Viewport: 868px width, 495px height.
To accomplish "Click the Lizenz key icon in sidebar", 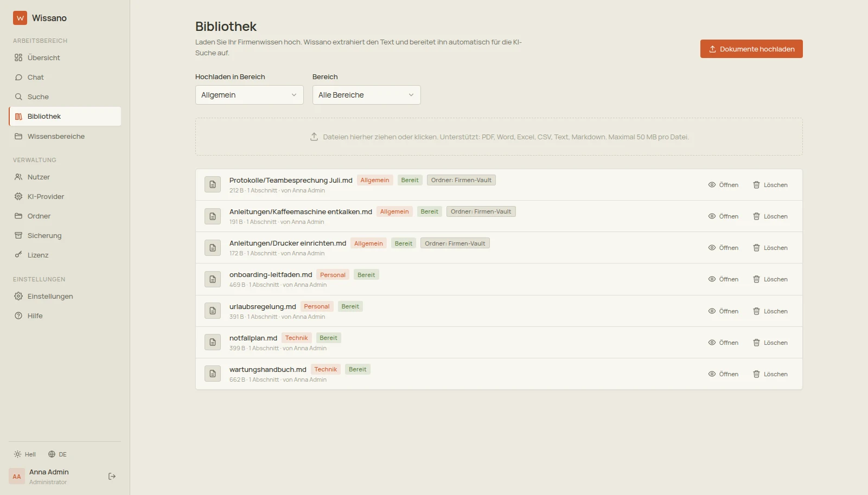I will coord(18,255).
